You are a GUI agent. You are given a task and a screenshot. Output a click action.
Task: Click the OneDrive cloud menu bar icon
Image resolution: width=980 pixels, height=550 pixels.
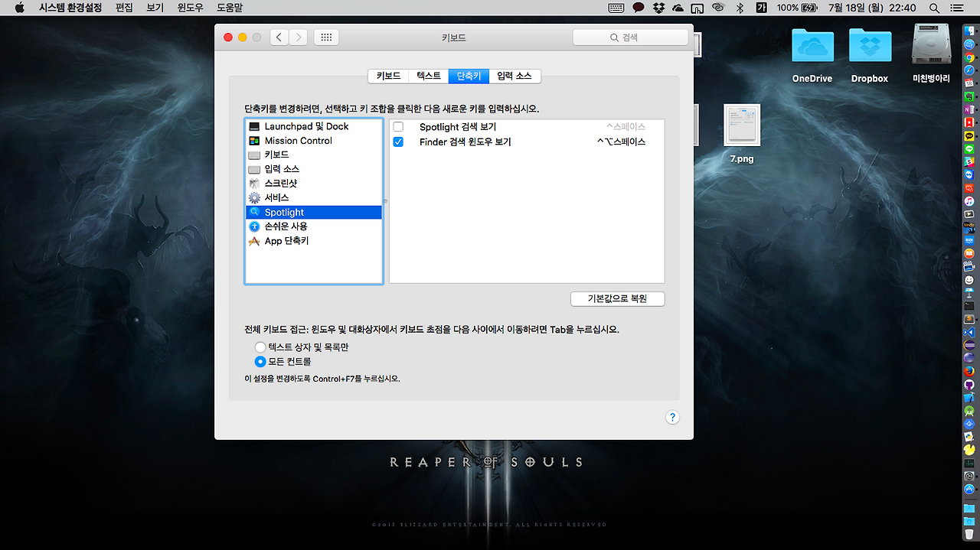pyautogui.click(x=678, y=8)
